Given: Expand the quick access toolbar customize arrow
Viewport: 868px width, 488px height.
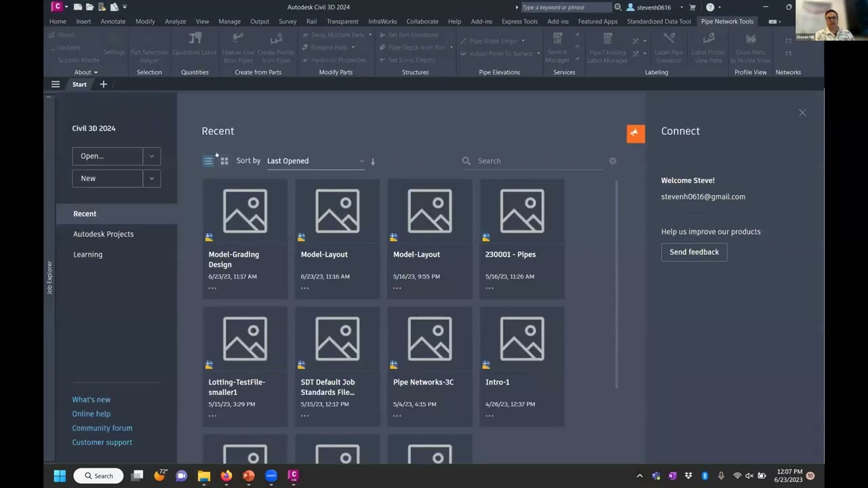Looking at the screenshot, I should click(125, 7).
